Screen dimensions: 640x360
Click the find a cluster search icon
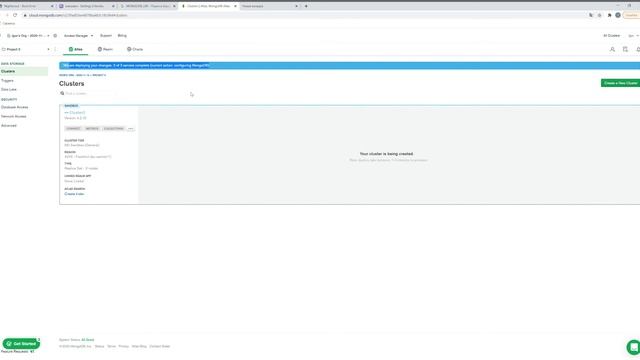coord(62,93)
